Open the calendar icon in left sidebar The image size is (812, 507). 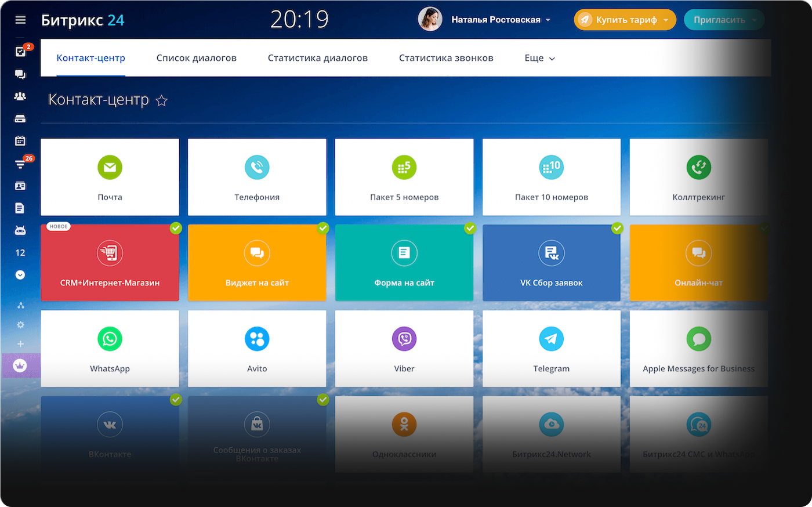point(20,141)
